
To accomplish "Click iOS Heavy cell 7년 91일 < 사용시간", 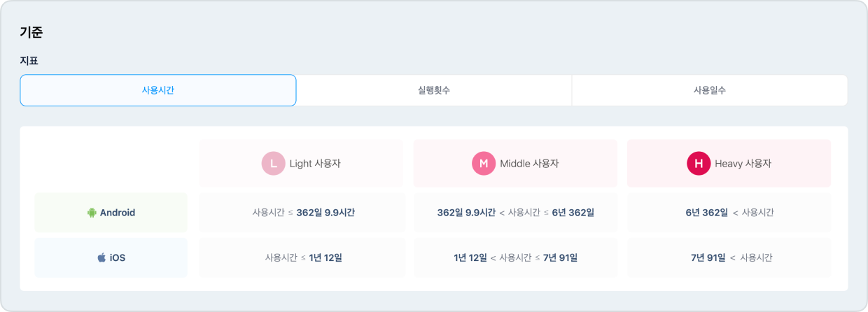I will pyautogui.click(x=729, y=257).
